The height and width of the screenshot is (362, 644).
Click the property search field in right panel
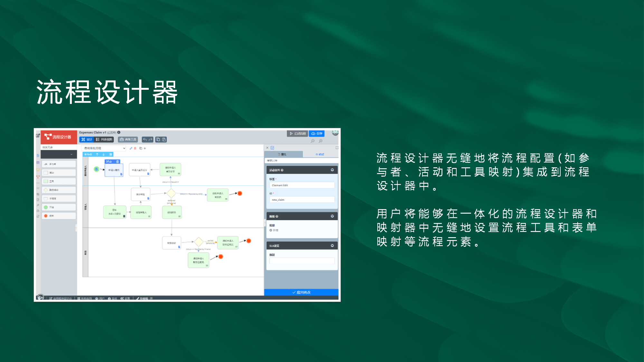[x=301, y=161]
